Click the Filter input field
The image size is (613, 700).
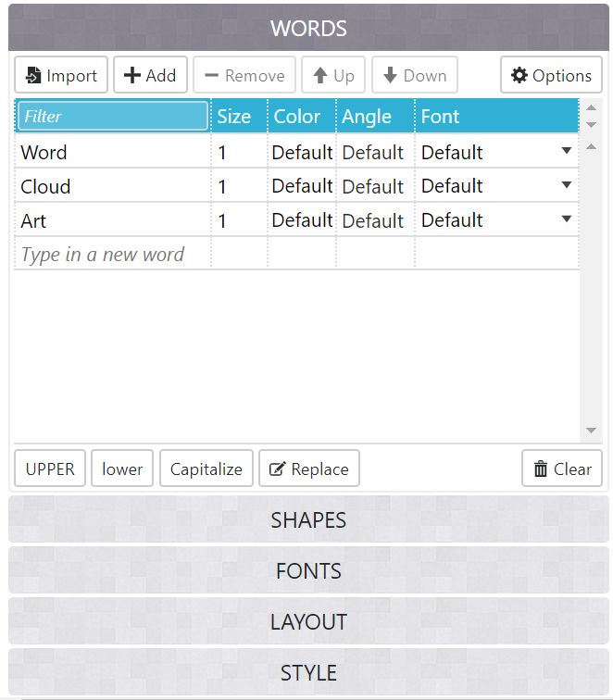113,116
